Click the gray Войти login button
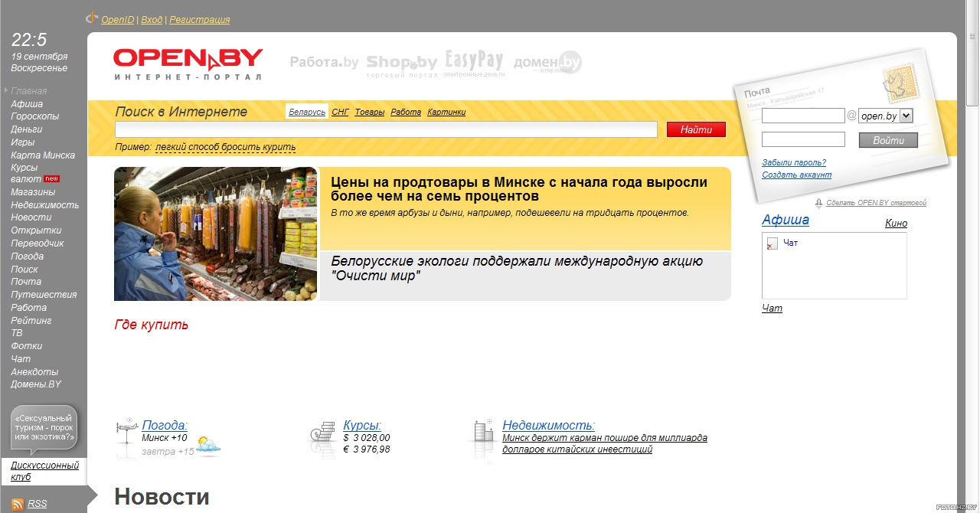 (888, 140)
